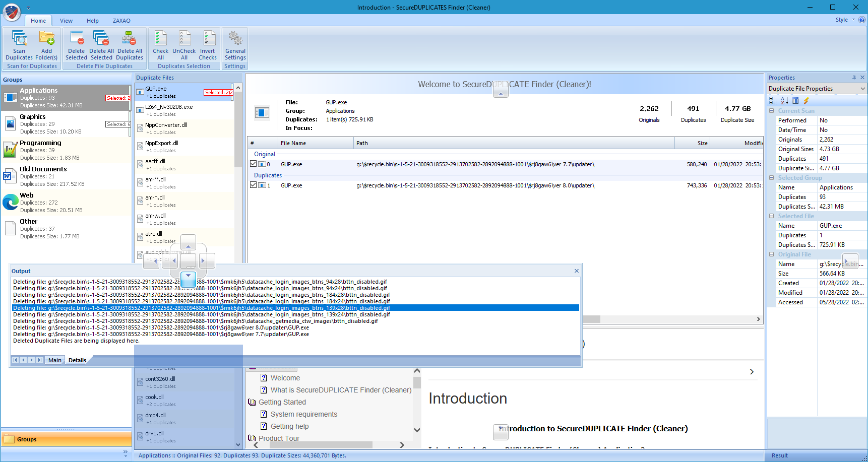Sort by Path column header
The image size is (868, 462).
pyautogui.click(x=514, y=143)
